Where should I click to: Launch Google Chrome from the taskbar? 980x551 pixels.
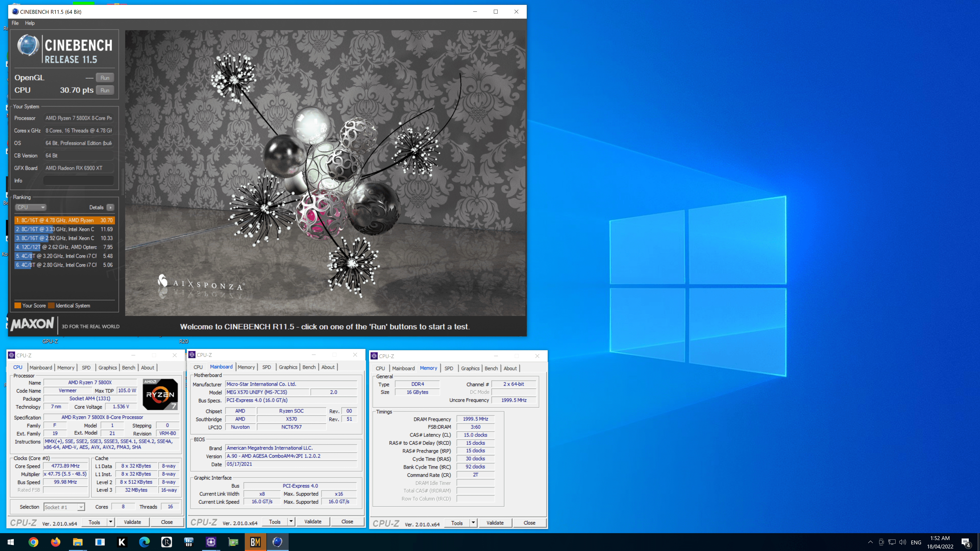pyautogui.click(x=33, y=542)
